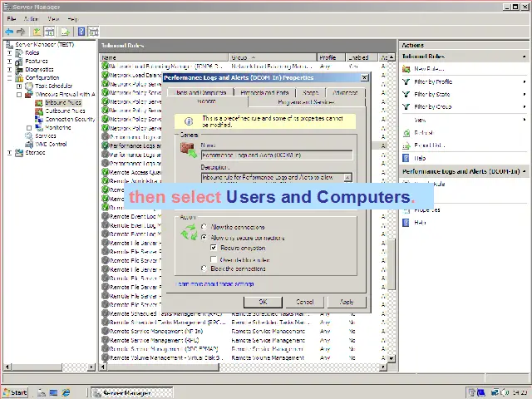The image size is (532, 399).
Task: Expand the Task Scheduler tree node
Action: pos(19,86)
